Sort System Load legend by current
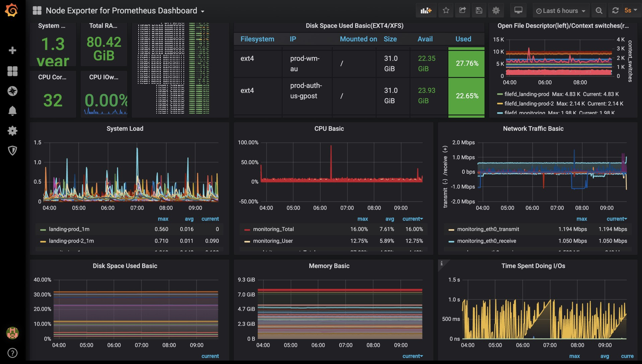 point(210,219)
